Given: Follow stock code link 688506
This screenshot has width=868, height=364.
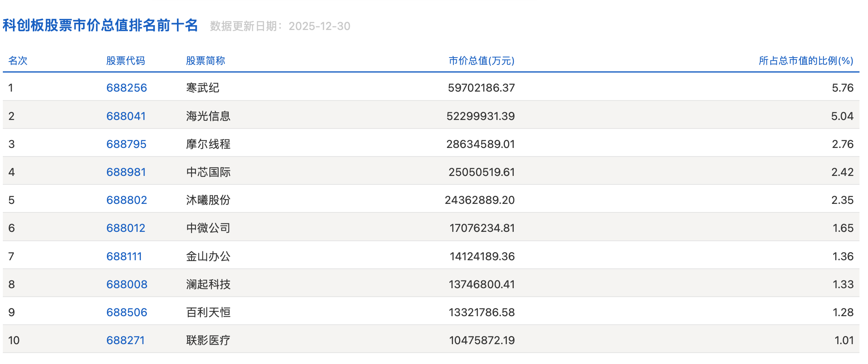Looking at the screenshot, I should point(127,312).
